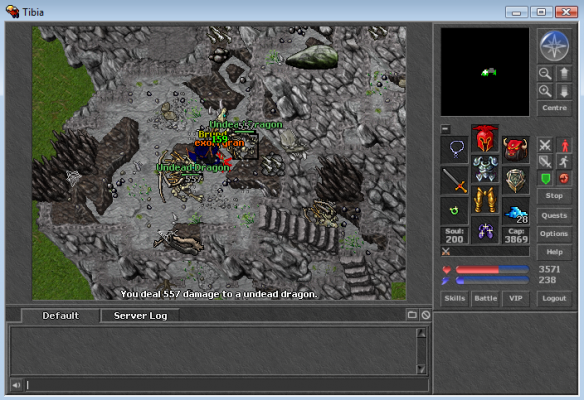This screenshot has height=400, width=584.
Task: Toggle secure mode red circle icon
Action: 564,179
